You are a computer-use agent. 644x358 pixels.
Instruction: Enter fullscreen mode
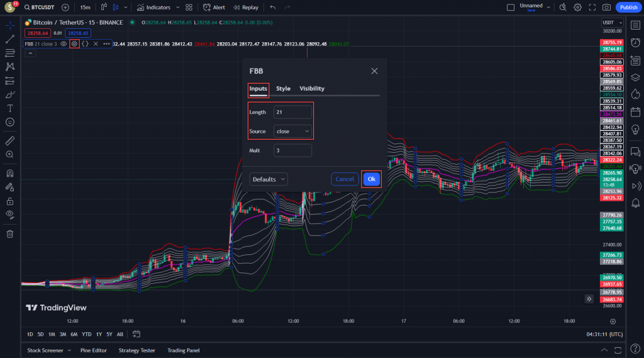pos(592,8)
